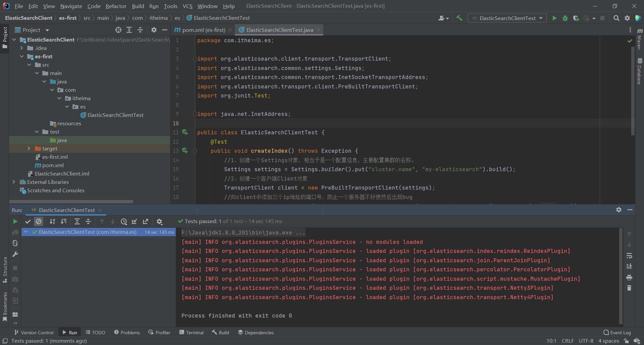Open the Event Log

(617, 332)
